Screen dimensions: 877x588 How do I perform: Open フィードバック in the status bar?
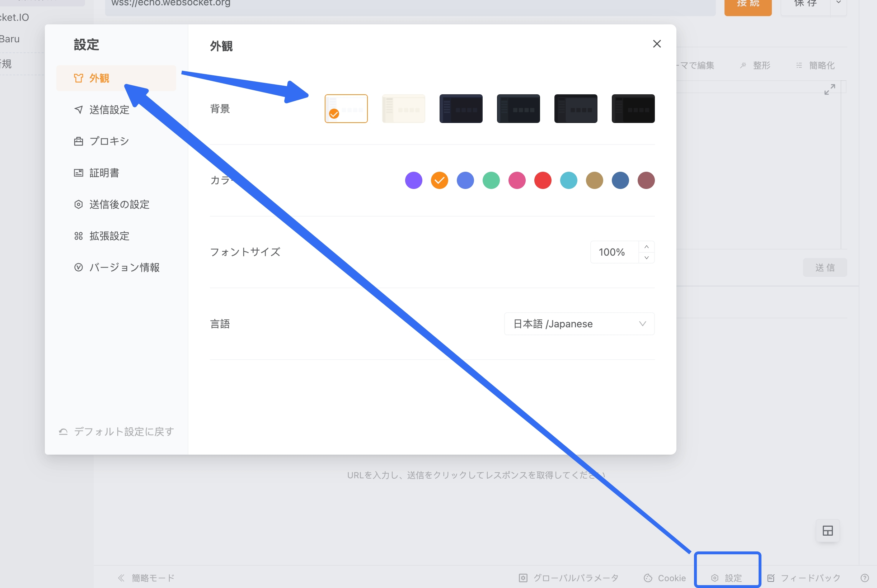tap(803, 578)
